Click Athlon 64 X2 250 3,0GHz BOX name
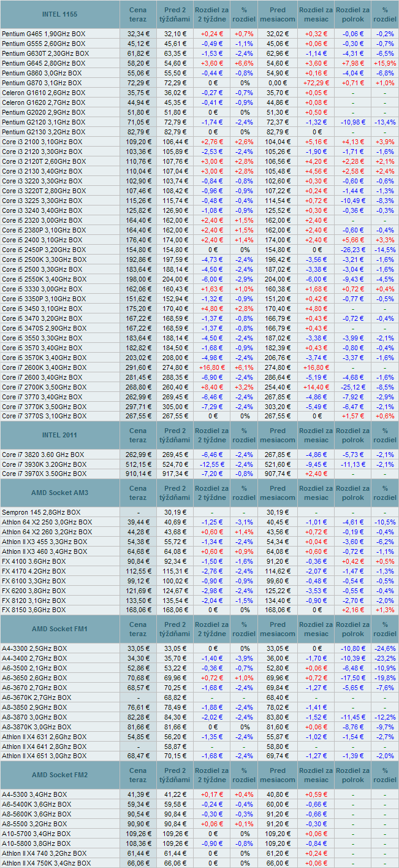 tap(47, 521)
